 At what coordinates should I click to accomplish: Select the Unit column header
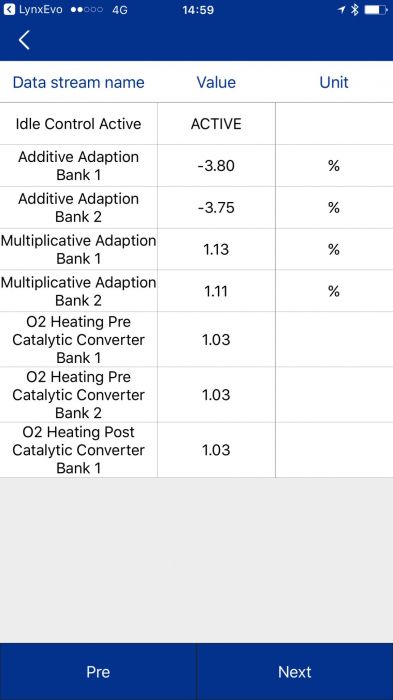click(334, 82)
